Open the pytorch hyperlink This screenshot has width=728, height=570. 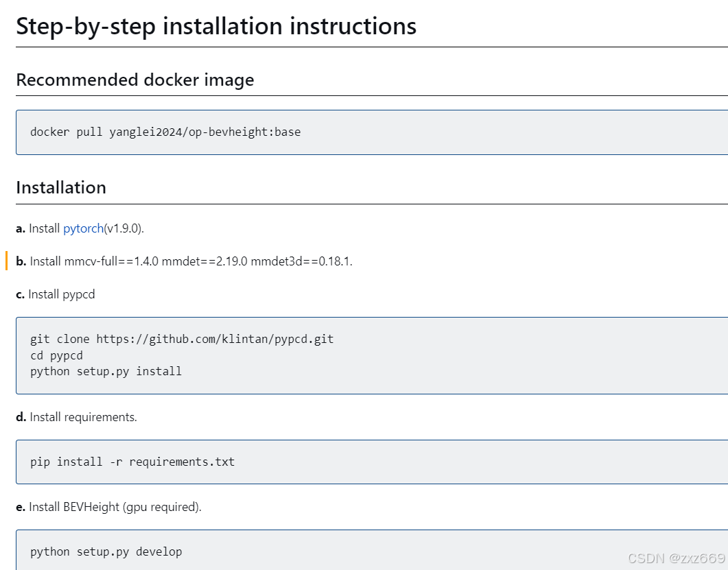83,228
